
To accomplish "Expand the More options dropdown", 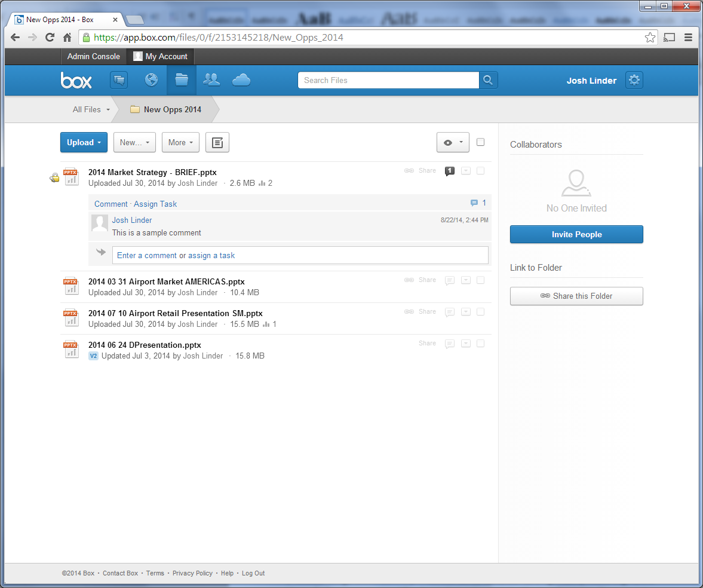I will (x=180, y=142).
